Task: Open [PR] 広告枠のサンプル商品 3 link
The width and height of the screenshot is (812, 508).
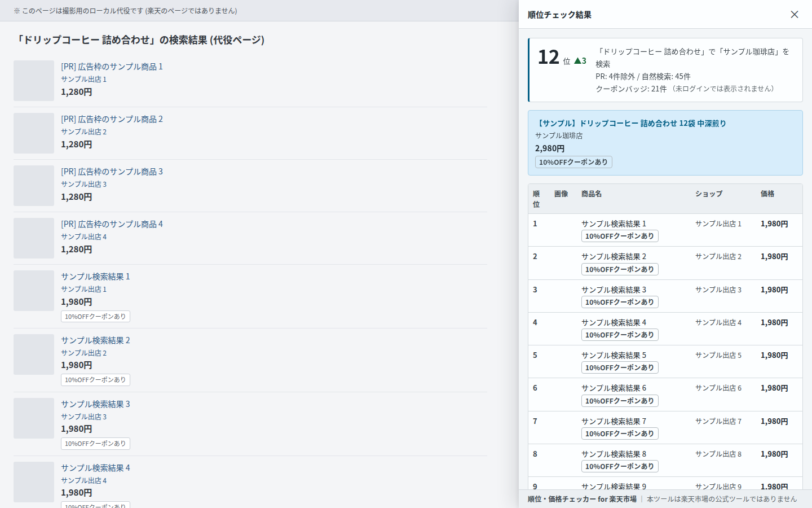Action: [112, 172]
